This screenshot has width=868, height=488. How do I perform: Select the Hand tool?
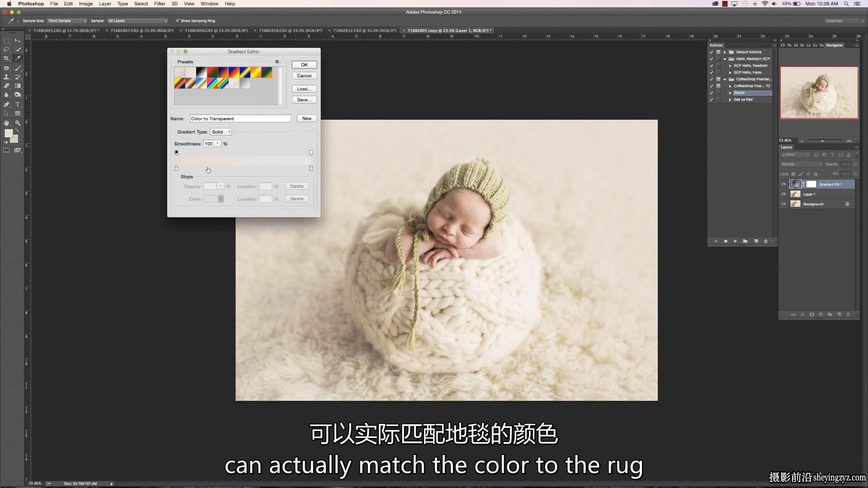point(7,123)
